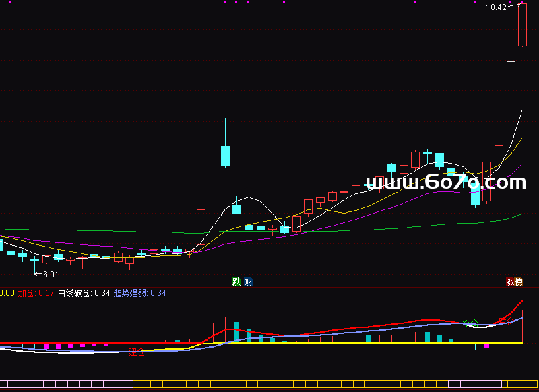Click the yellow 0.00 indicator value
539x392 pixels.
tap(7, 293)
